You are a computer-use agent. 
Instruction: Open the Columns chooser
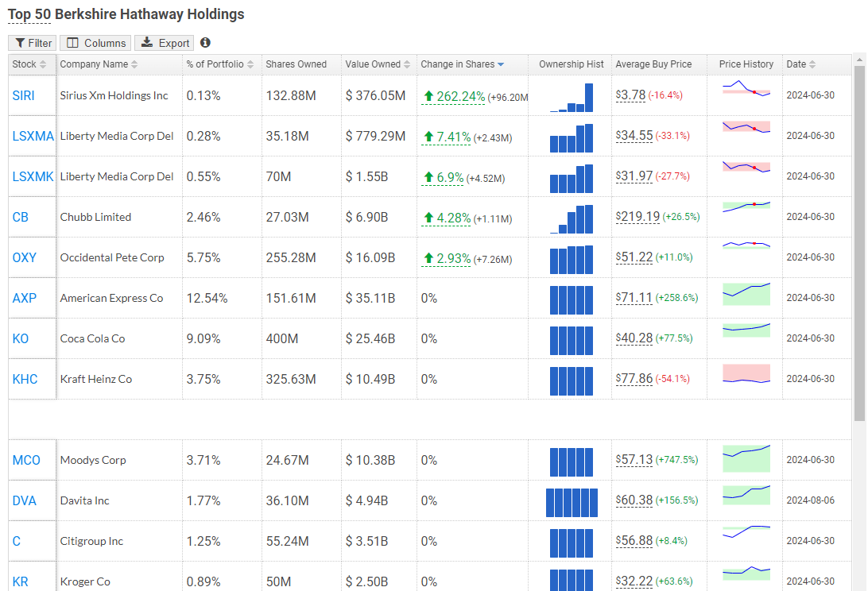pyautogui.click(x=95, y=43)
